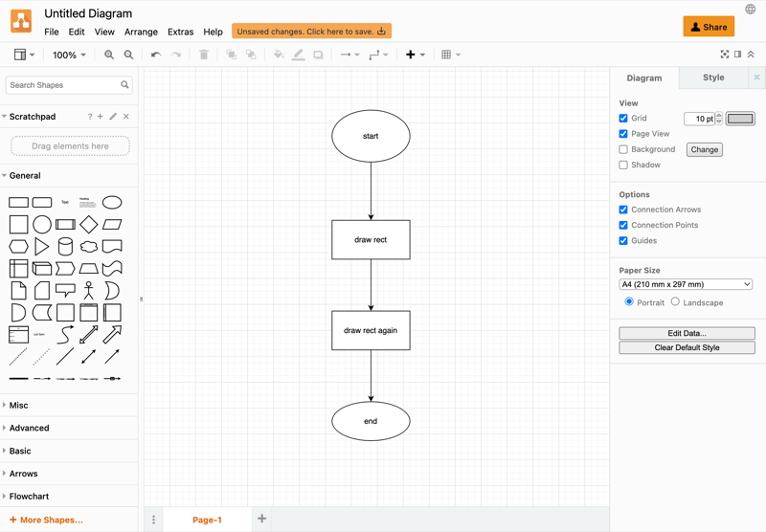Viewport: 766px width, 532px height.
Task: Click the Share button
Action: pos(709,27)
